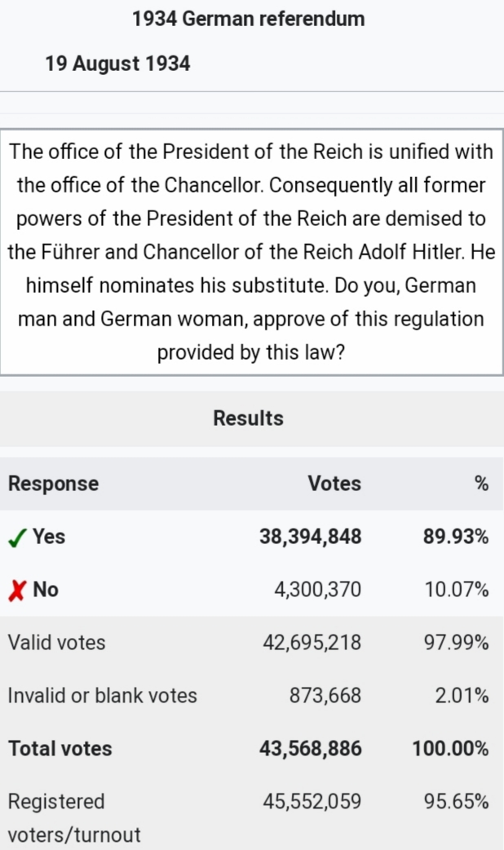Click the green check mark icon beside Yes
This screenshot has width=504, height=850.
16,538
